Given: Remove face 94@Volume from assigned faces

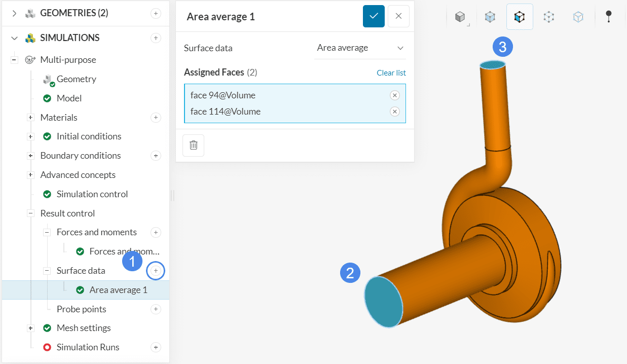Looking at the screenshot, I should coord(395,95).
